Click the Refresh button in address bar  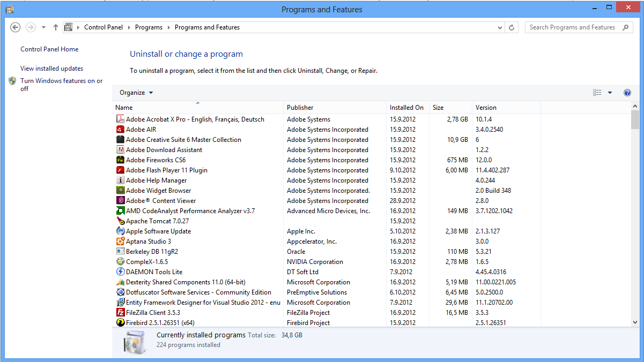512,27
